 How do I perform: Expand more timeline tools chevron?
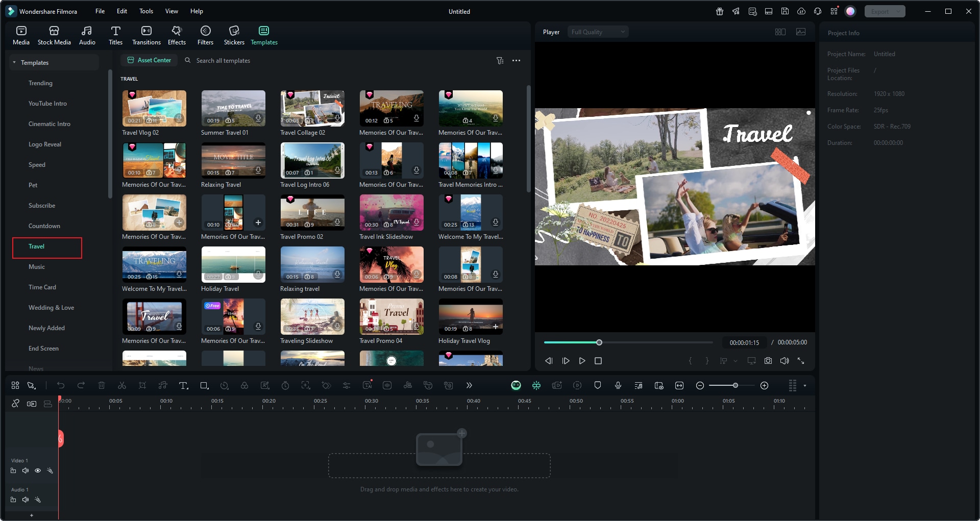point(469,386)
